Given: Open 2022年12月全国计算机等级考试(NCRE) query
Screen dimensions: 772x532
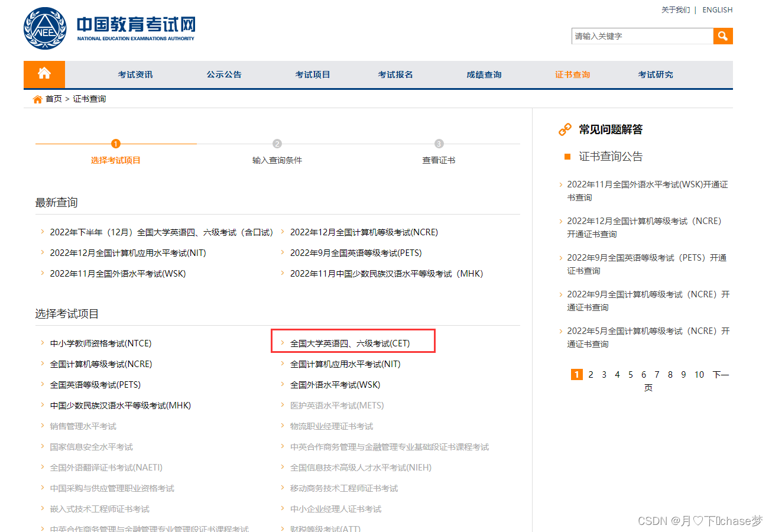Looking at the screenshot, I should point(364,232).
